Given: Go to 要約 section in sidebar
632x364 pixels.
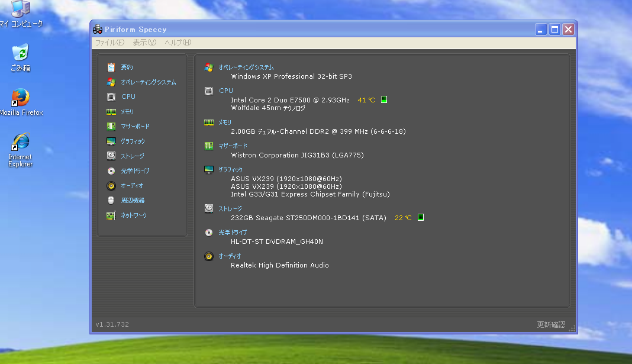Looking at the screenshot, I should click(127, 67).
